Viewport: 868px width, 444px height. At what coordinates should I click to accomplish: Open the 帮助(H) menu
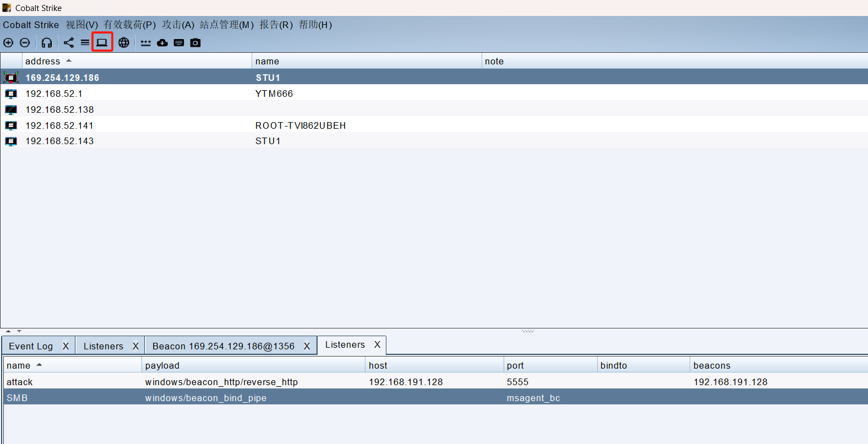315,25
